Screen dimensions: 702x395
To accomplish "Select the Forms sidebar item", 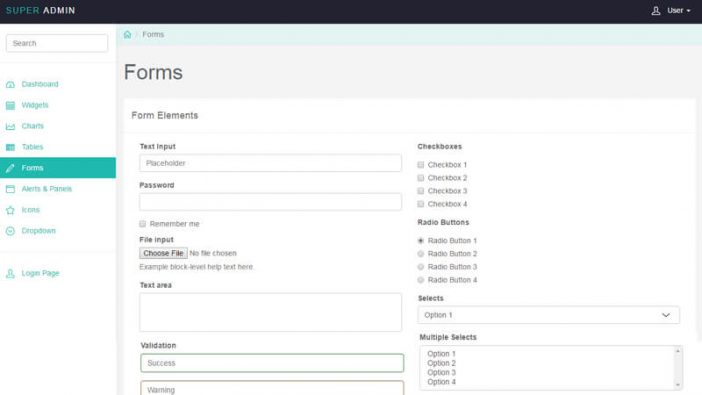I will (58, 168).
